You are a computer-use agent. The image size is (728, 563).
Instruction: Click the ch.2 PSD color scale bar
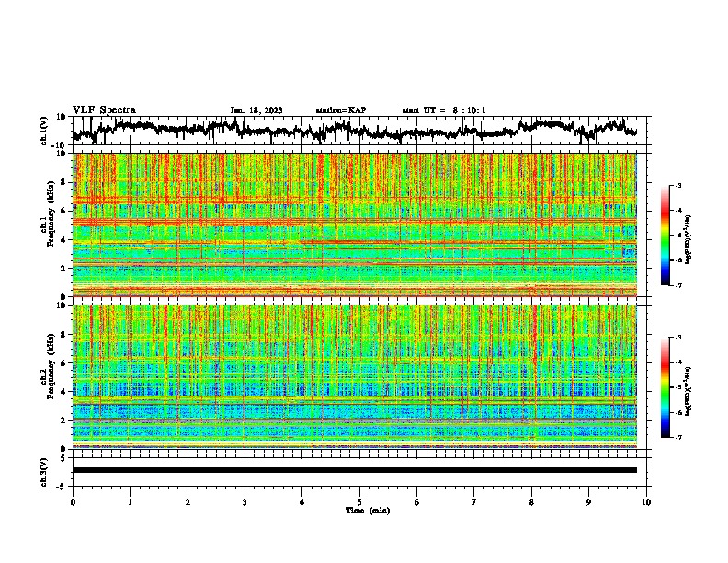pos(665,387)
